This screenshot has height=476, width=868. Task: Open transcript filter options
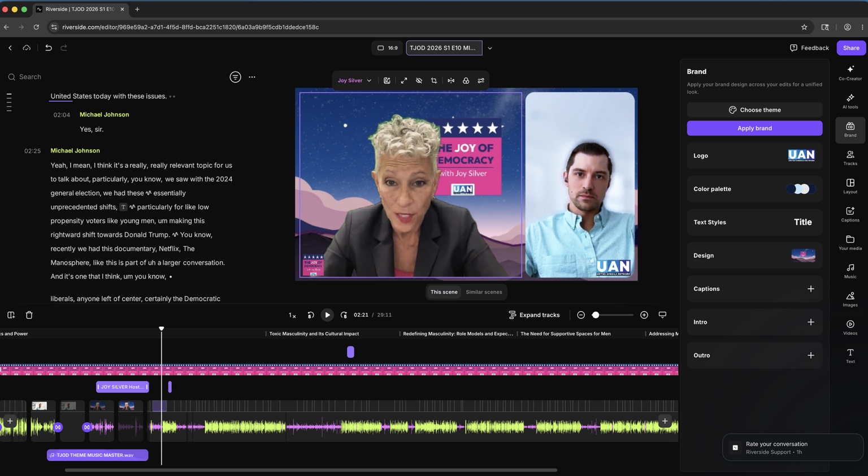[236, 77]
